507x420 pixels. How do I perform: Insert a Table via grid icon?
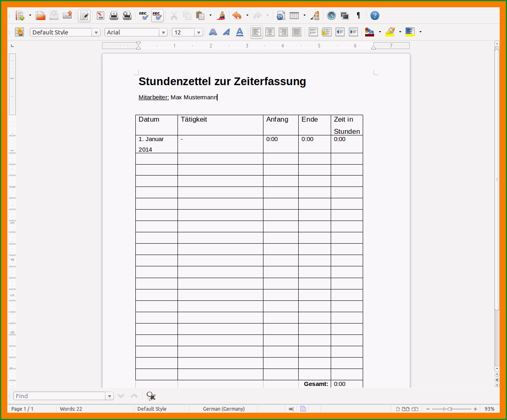[x=294, y=16]
